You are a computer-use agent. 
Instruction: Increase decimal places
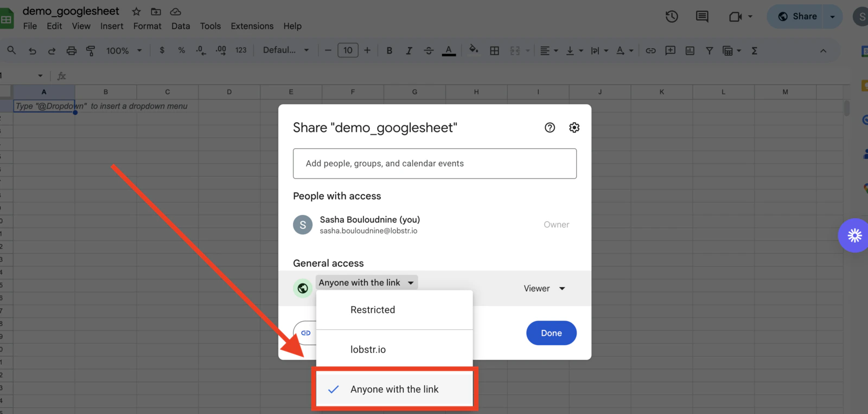(221, 50)
